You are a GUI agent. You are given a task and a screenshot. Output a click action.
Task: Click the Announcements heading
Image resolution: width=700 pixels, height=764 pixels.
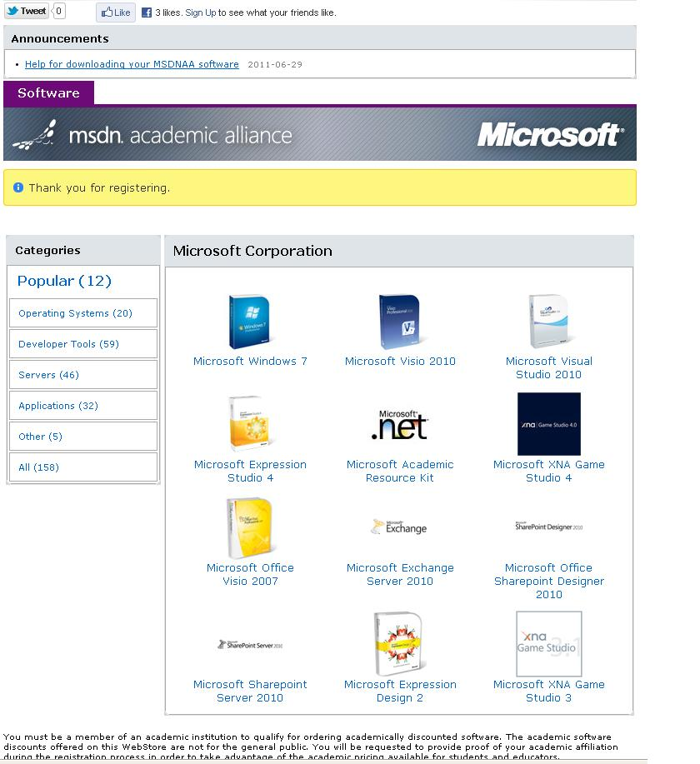coord(60,39)
